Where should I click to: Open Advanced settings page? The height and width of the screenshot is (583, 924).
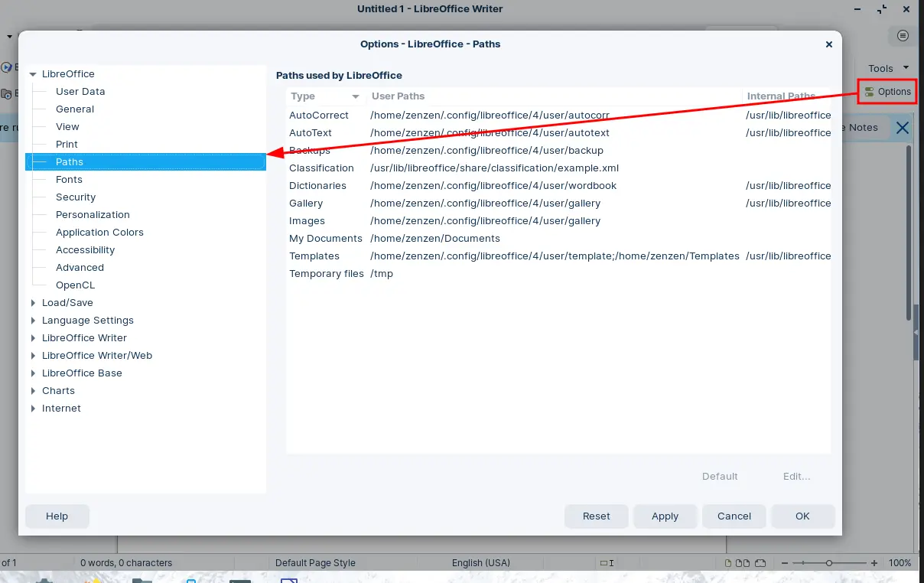pos(80,268)
